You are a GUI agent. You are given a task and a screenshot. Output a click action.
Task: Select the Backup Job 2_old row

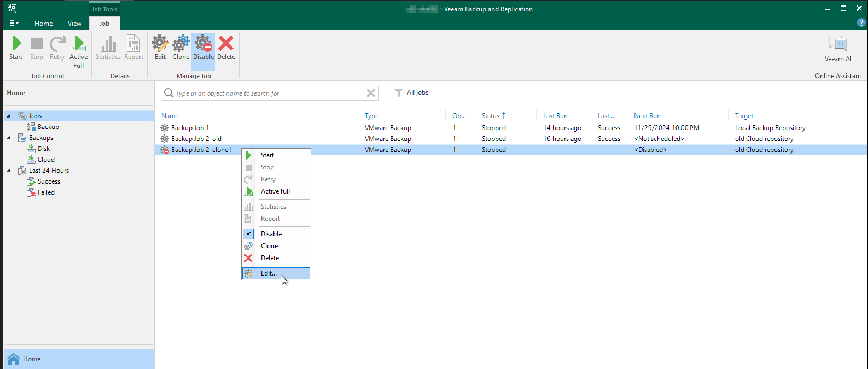click(511, 139)
